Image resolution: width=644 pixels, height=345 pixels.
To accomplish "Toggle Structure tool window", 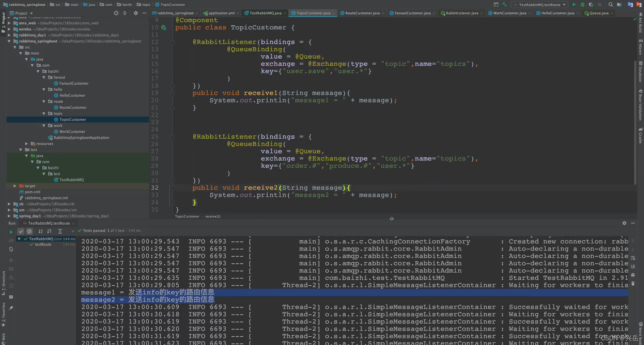I will coord(3,283).
